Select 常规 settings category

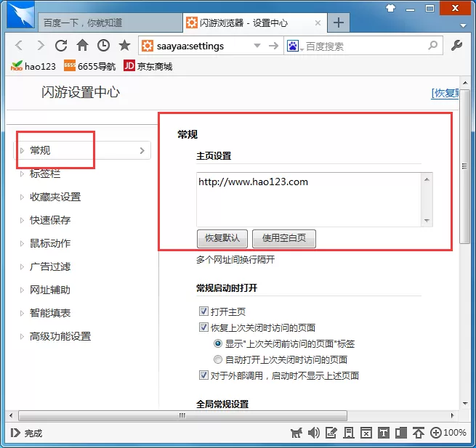point(83,150)
